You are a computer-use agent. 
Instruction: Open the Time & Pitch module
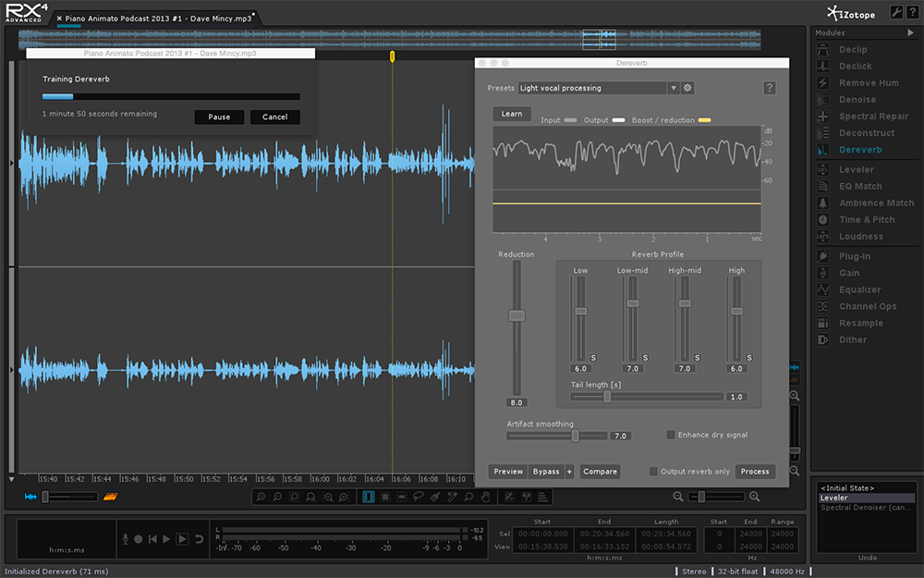pyautogui.click(x=867, y=219)
